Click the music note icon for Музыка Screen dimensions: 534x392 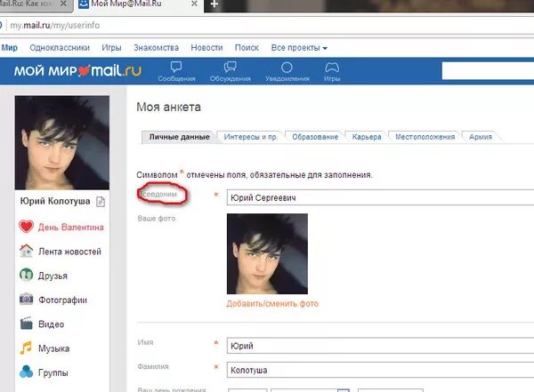(x=26, y=348)
